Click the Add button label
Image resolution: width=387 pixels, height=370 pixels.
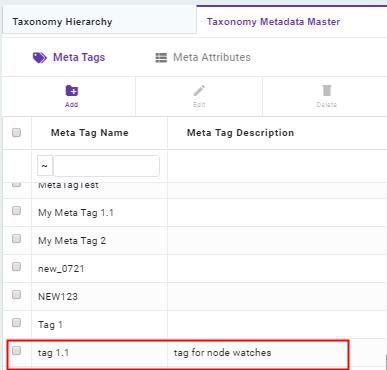[x=72, y=104]
